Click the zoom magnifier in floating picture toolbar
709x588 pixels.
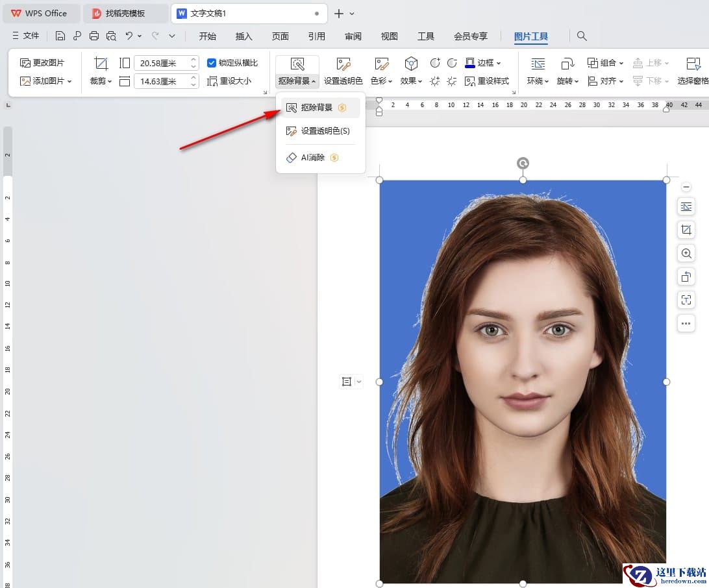[x=686, y=254]
